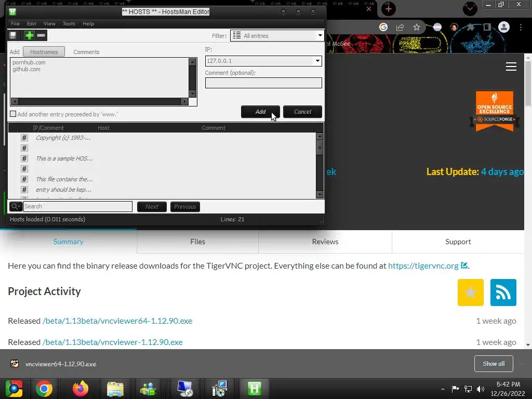Click Show all downloads button
The height and width of the screenshot is (399, 532).
[494, 364]
